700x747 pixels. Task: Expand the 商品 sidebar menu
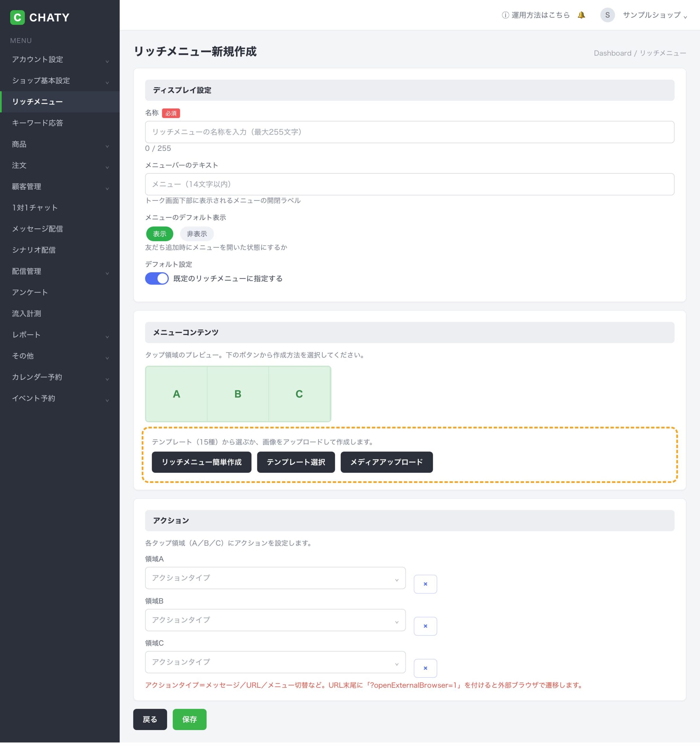click(60, 144)
